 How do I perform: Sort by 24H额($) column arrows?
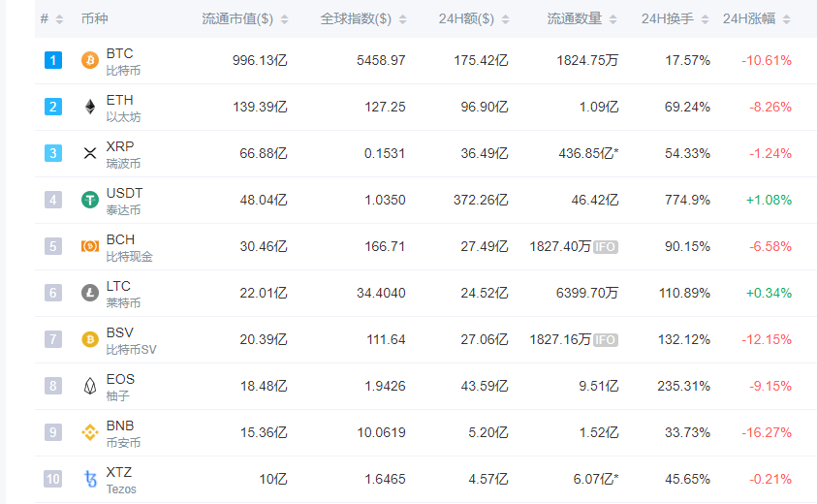point(505,19)
